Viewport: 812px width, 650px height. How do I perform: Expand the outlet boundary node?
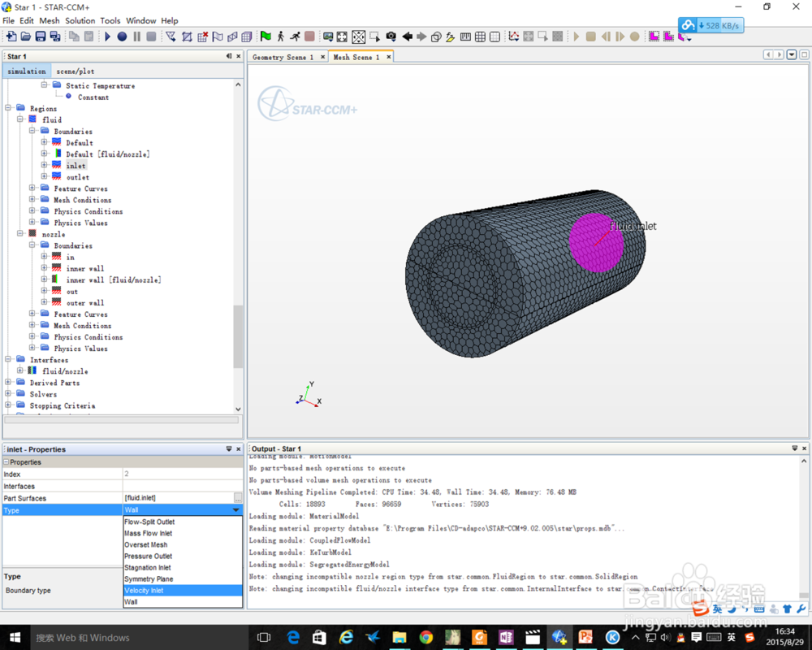(45, 176)
